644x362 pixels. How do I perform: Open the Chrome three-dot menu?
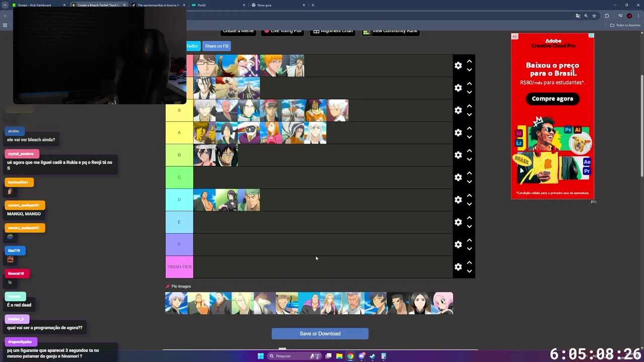pos(638,16)
